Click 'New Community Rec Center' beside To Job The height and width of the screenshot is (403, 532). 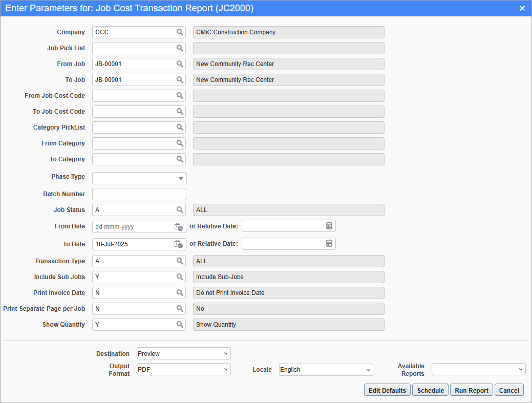pyautogui.click(x=289, y=80)
